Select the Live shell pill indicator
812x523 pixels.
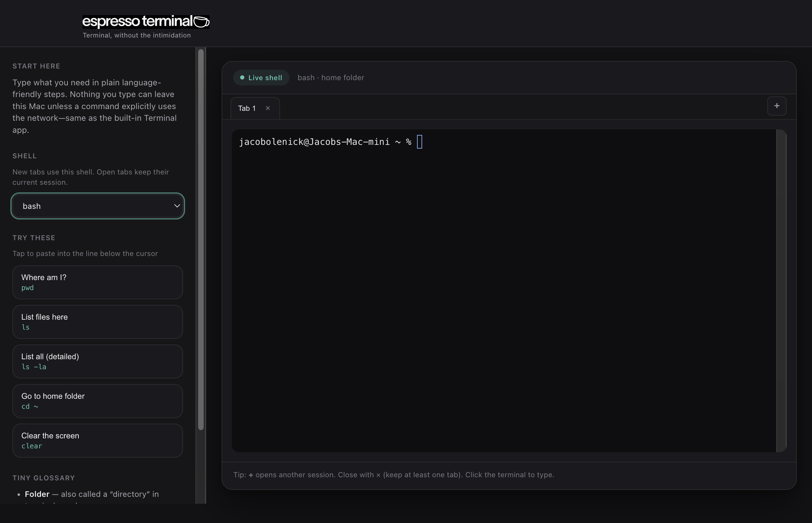[x=260, y=77]
